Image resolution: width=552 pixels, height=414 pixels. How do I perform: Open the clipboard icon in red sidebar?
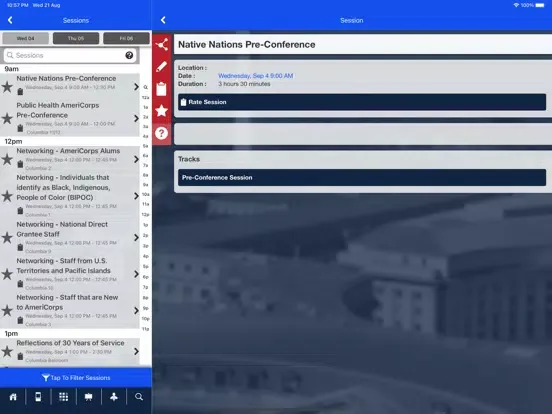(162, 89)
